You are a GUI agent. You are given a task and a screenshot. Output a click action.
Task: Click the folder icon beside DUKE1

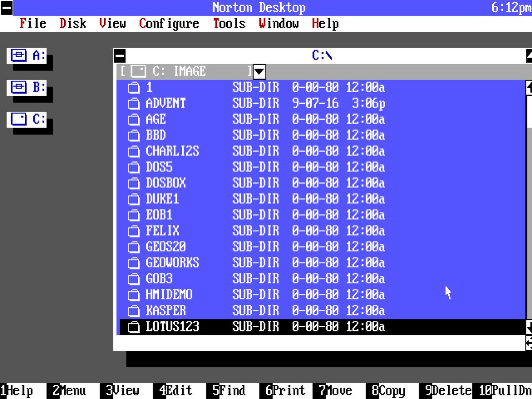pos(133,200)
